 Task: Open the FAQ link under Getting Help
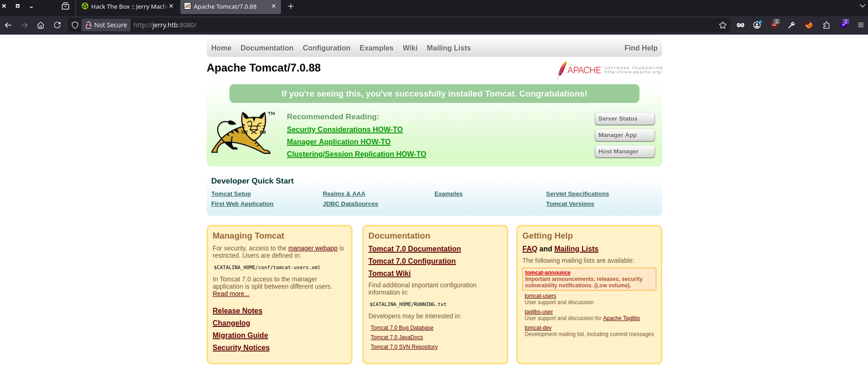click(529, 249)
